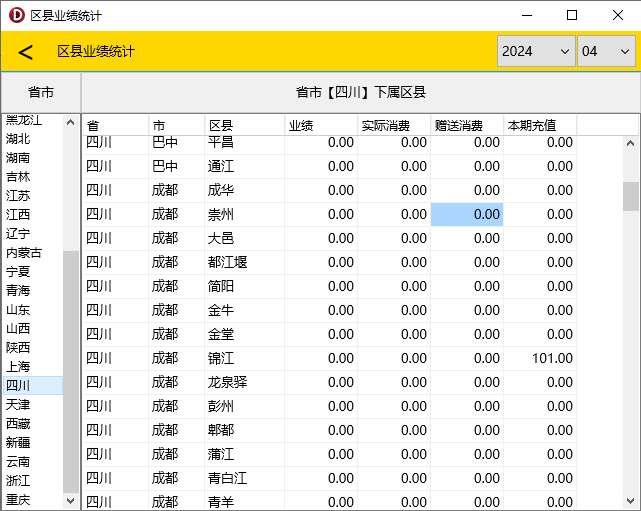
Task: Click province list scroll-up arrow
Action: [x=71, y=123]
